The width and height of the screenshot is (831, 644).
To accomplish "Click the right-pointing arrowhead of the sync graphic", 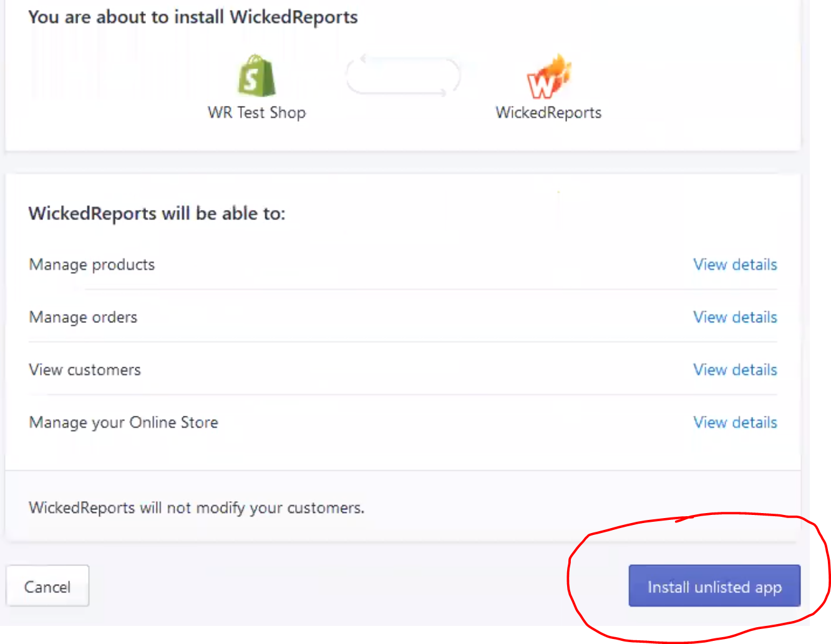I will pos(444,93).
